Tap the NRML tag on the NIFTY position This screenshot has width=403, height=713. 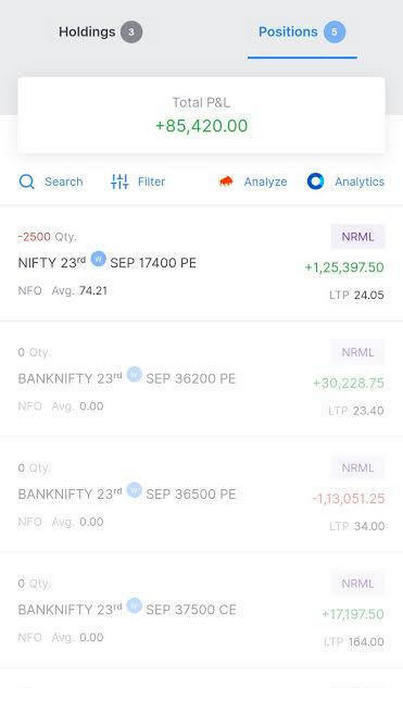[358, 236]
